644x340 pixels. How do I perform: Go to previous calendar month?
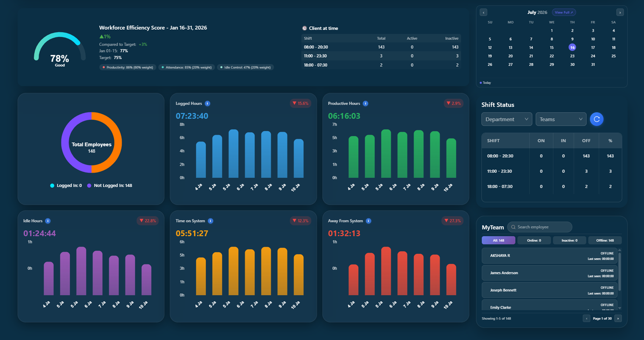pos(483,12)
